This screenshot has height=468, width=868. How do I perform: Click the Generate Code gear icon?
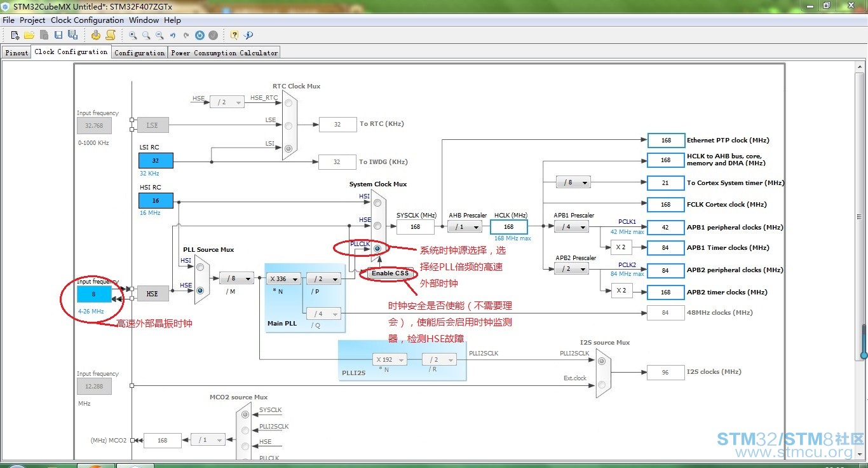coord(96,35)
